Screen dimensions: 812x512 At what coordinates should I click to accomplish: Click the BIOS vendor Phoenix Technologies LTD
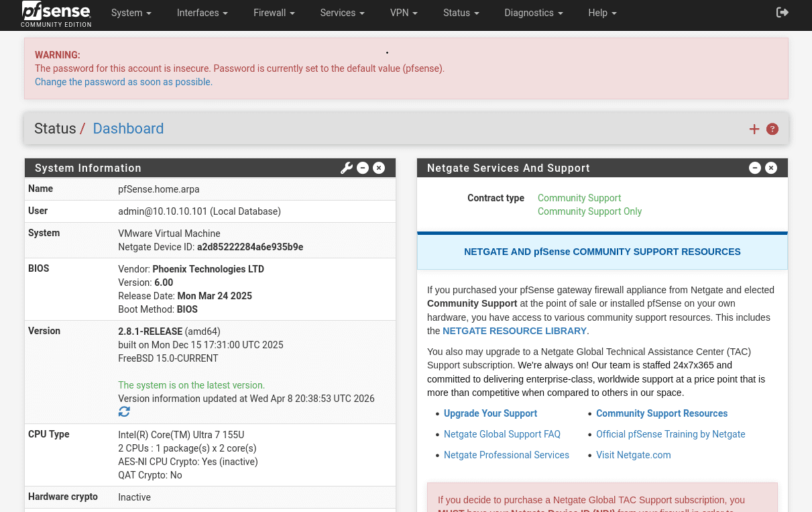pos(209,269)
